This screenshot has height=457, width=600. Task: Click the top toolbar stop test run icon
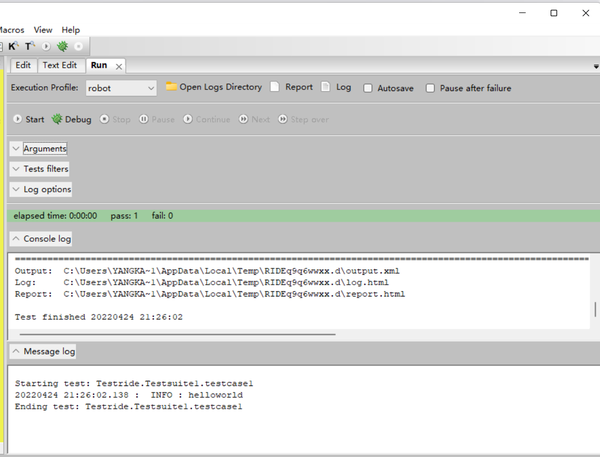coord(78,46)
